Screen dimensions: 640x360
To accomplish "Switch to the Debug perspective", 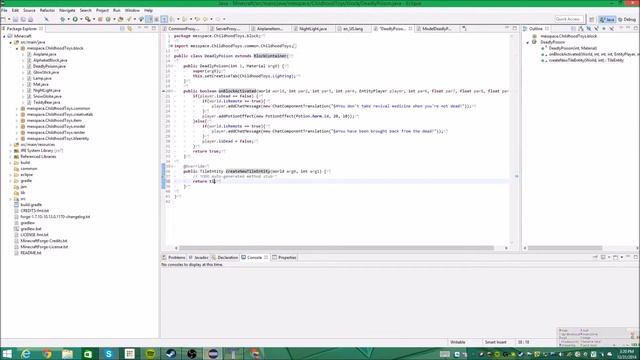I will point(627,19).
